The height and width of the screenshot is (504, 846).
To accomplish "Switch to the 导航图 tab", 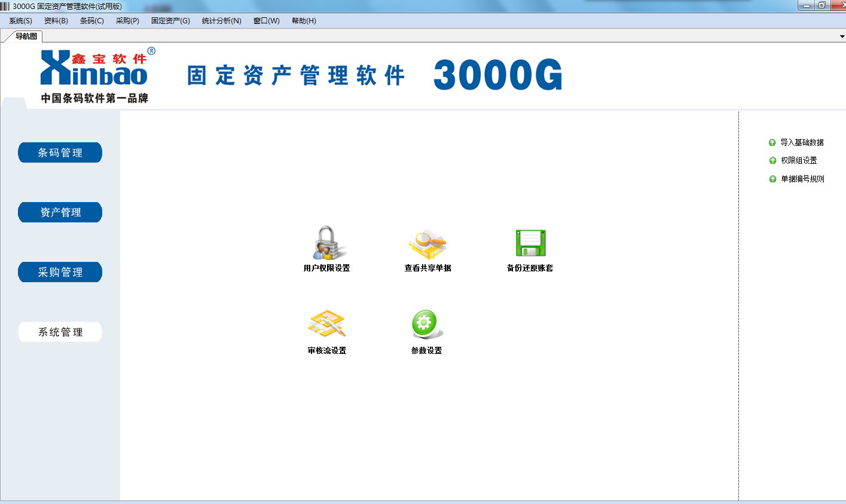I will (26, 36).
